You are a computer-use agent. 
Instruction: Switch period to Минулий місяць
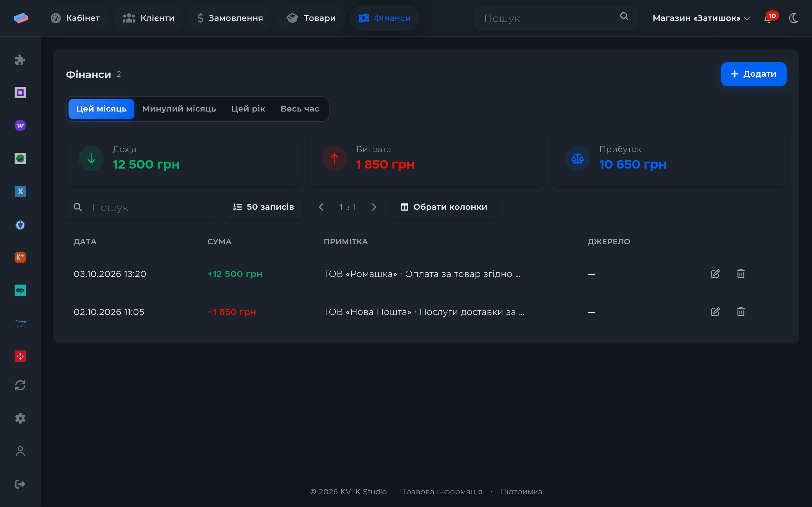179,109
